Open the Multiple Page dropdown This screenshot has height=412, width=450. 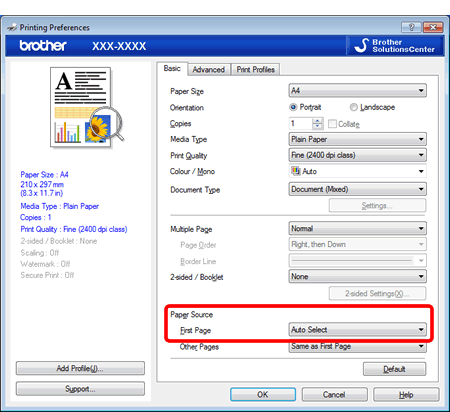tap(357, 228)
